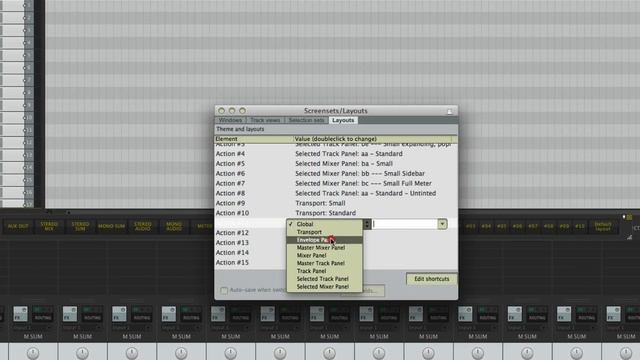Click the AUX OUT toolbar button
Image resolution: width=640 pixels, height=360 pixels.
point(18,226)
